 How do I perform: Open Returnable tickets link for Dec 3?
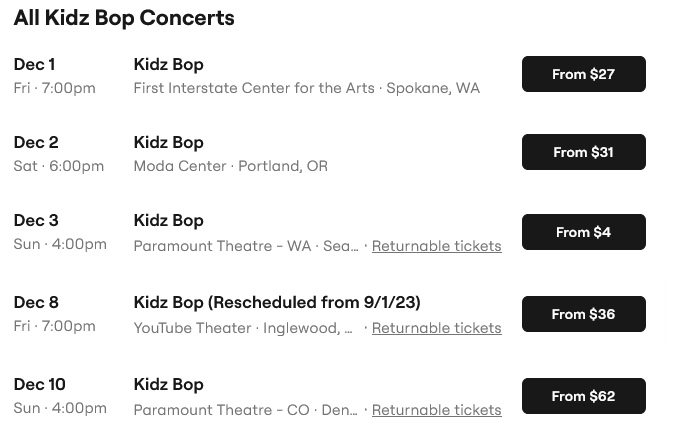(x=436, y=246)
